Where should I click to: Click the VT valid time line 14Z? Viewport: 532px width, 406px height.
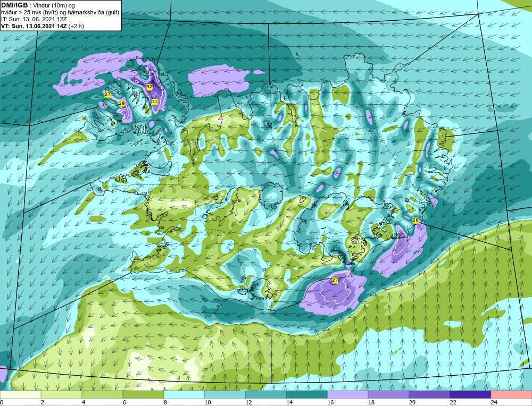pos(43,26)
